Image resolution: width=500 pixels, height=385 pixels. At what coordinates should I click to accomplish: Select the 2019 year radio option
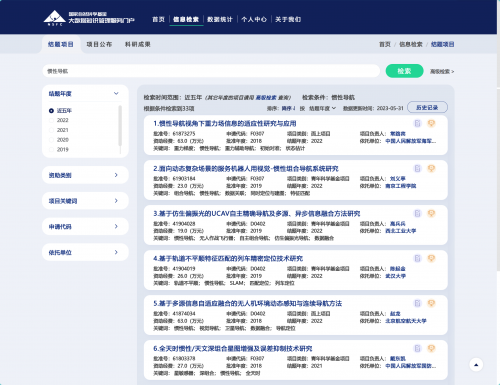pyautogui.click(x=51, y=149)
